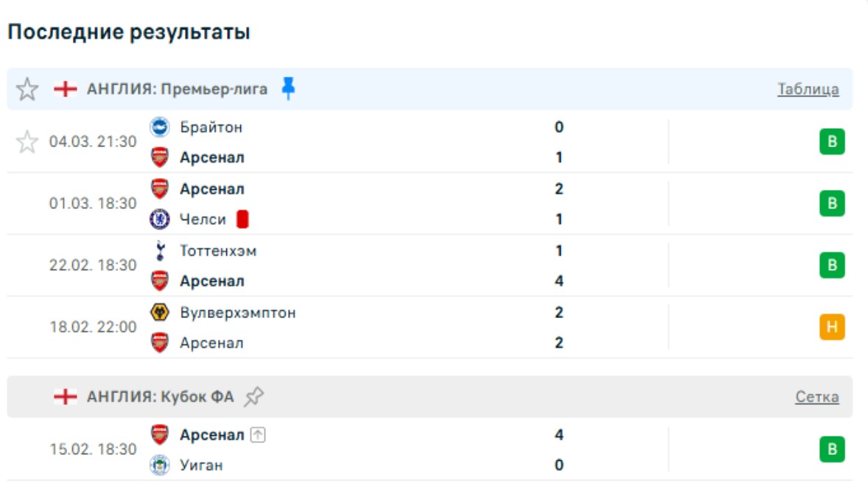
Task: Open the FA Cup Сетка link
Action: click(x=816, y=398)
